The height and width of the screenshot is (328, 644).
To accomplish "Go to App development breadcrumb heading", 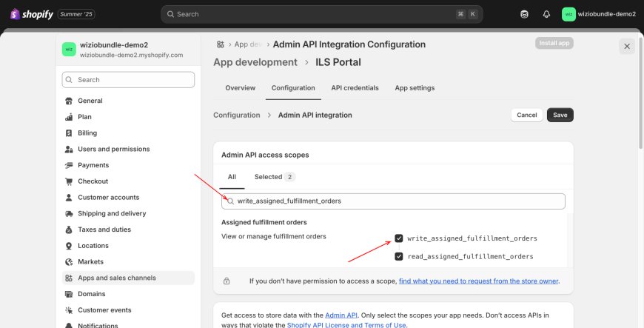I will [255, 62].
